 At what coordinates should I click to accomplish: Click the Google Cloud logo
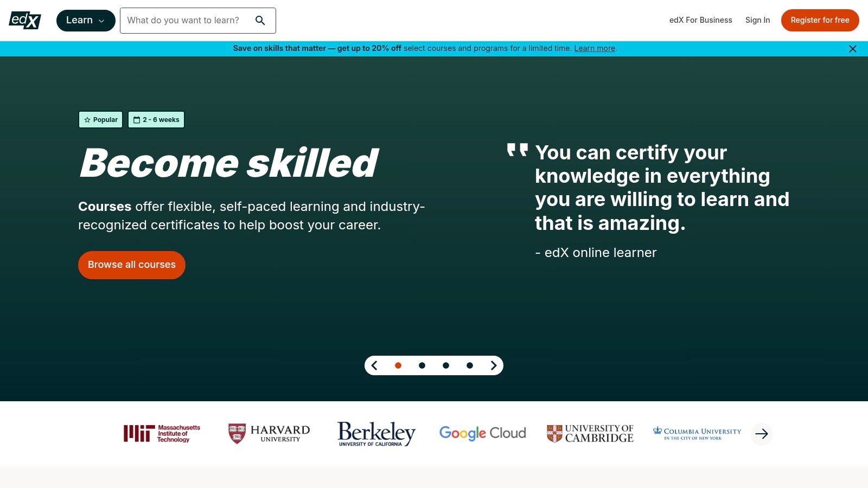(x=482, y=433)
